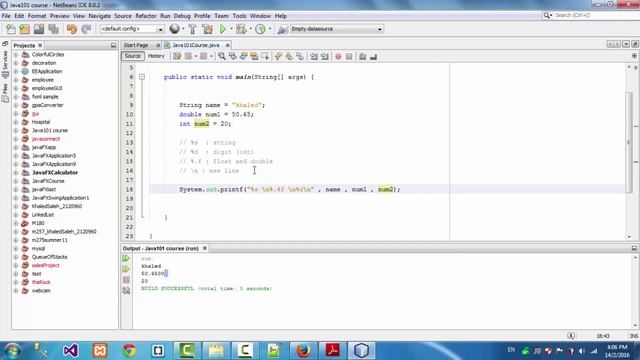Viewport: 640px width, 360px height.
Task: Minimize the Projects panel window icon
Action: 113,45
